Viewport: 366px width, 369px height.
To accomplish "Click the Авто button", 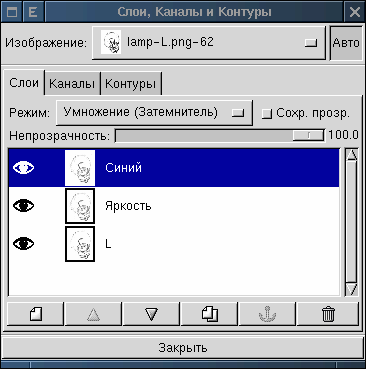I will click(x=346, y=43).
